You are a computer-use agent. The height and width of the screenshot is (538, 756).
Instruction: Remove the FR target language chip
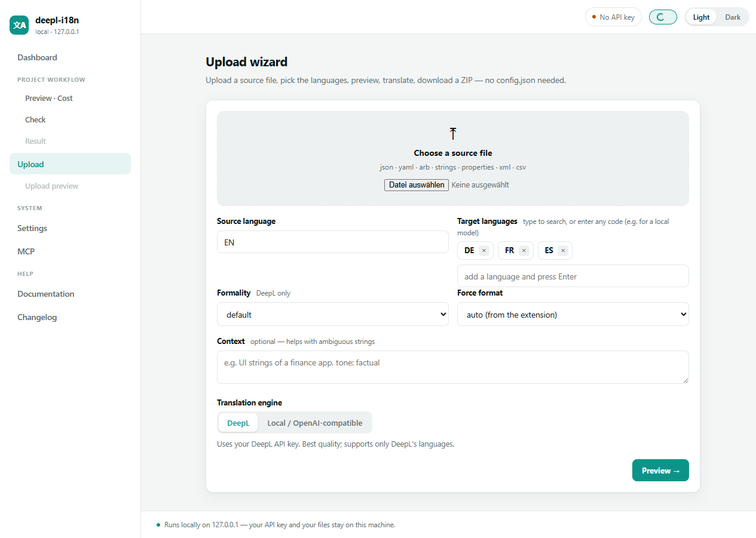[x=524, y=251]
